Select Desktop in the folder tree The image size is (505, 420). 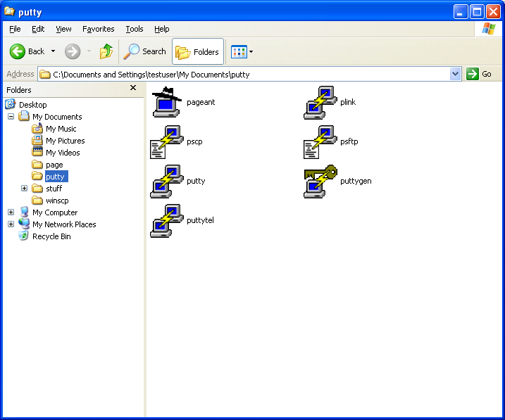click(x=33, y=105)
